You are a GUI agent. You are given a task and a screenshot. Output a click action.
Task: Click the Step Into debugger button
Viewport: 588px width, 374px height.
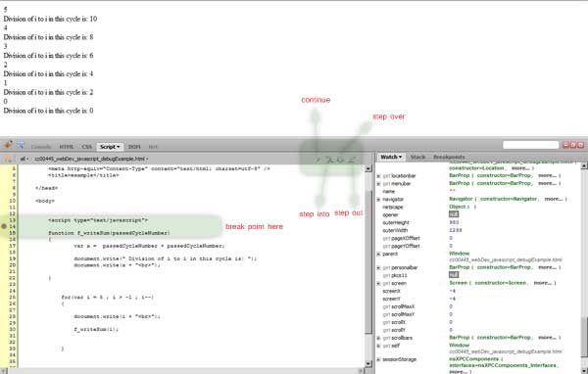click(x=329, y=160)
